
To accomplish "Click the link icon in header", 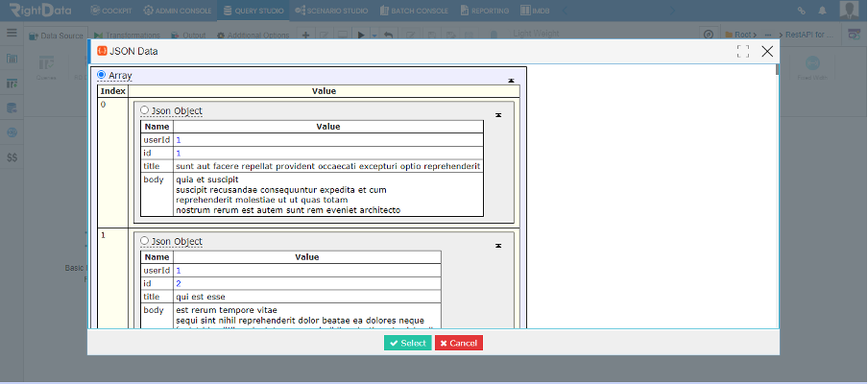I will (801, 11).
